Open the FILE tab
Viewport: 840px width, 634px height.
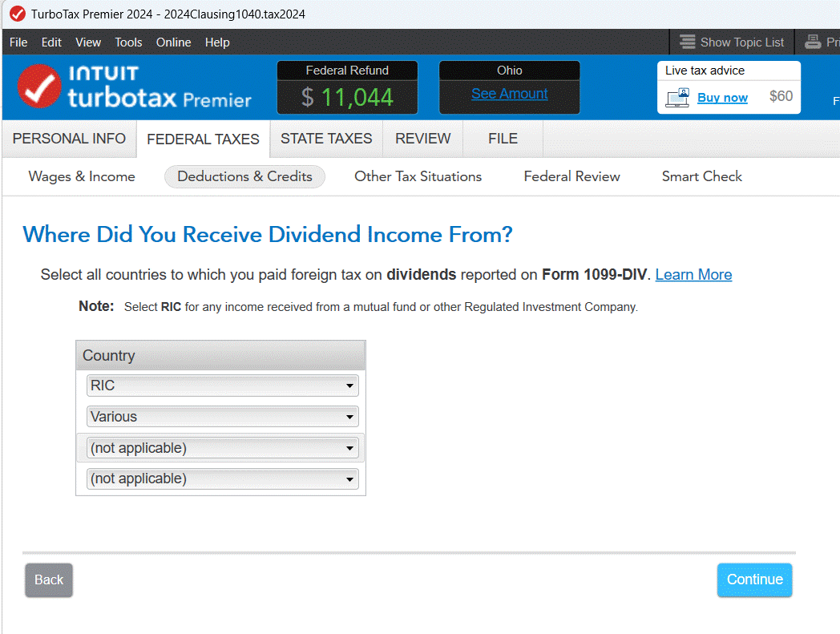pyautogui.click(x=503, y=139)
